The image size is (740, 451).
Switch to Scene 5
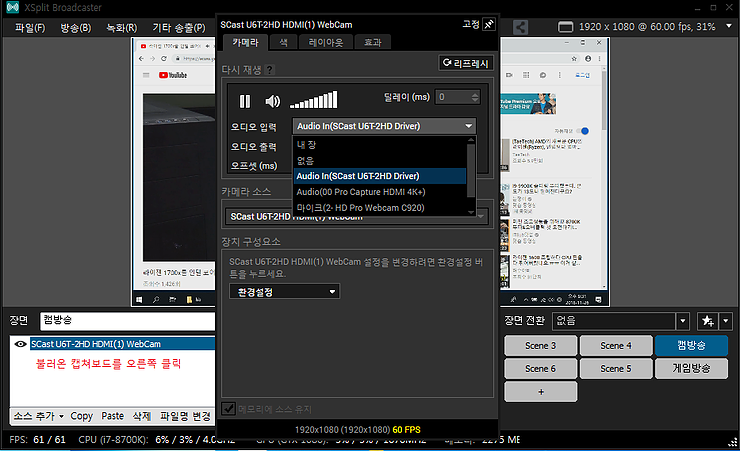616,368
